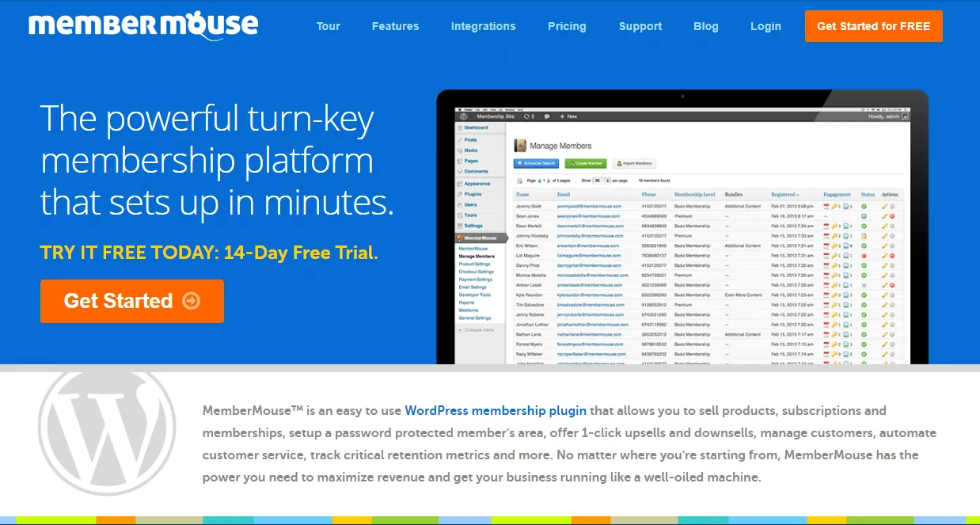This screenshot has width=980, height=525.
Task: Follow the WordPress membership plugin link
Action: [x=496, y=410]
